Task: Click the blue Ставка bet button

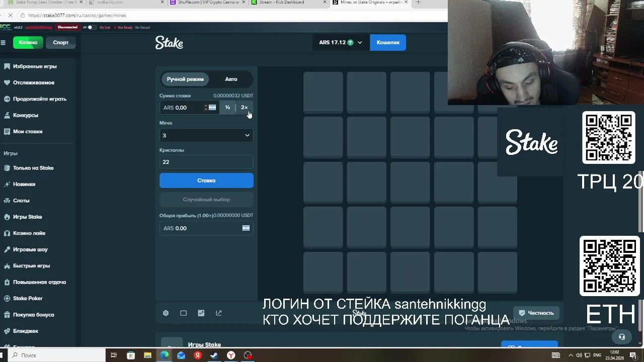Action: click(x=206, y=180)
